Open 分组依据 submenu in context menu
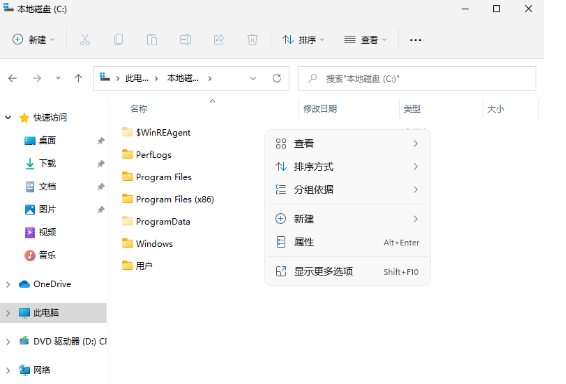 pyautogui.click(x=347, y=189)
